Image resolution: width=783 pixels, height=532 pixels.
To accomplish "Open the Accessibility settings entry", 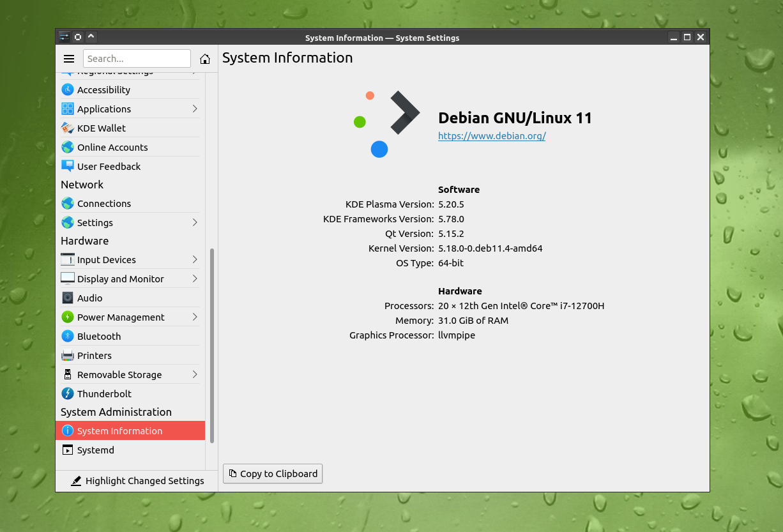I will 130,89.
